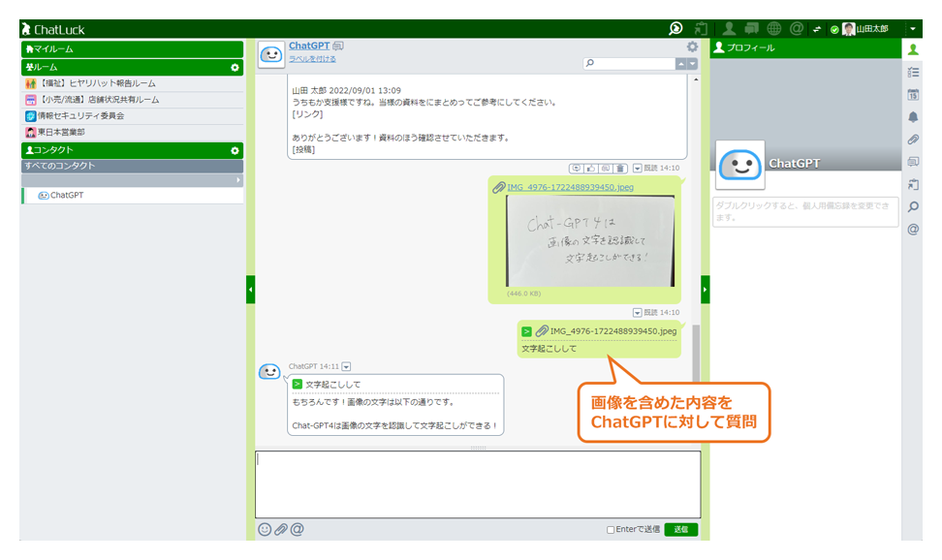Click the room settings gear next to ルーム
This screenshot has width=942, height=560.
click(235, 67)
